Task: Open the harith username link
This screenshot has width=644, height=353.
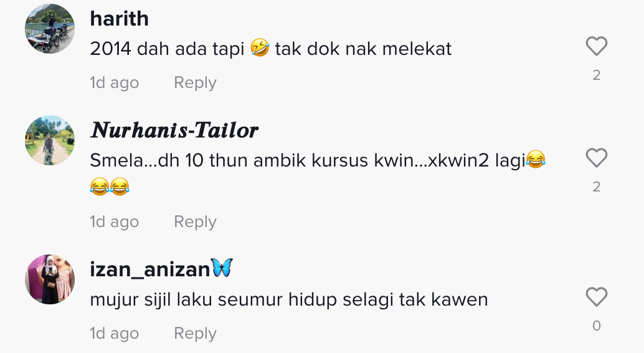Action: [x=119, y=19]
